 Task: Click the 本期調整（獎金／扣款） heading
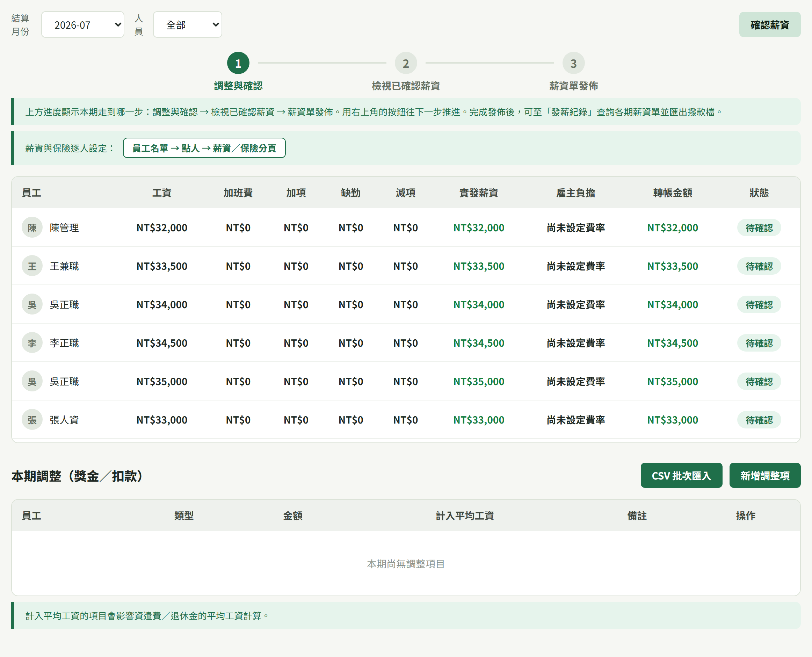79,476
